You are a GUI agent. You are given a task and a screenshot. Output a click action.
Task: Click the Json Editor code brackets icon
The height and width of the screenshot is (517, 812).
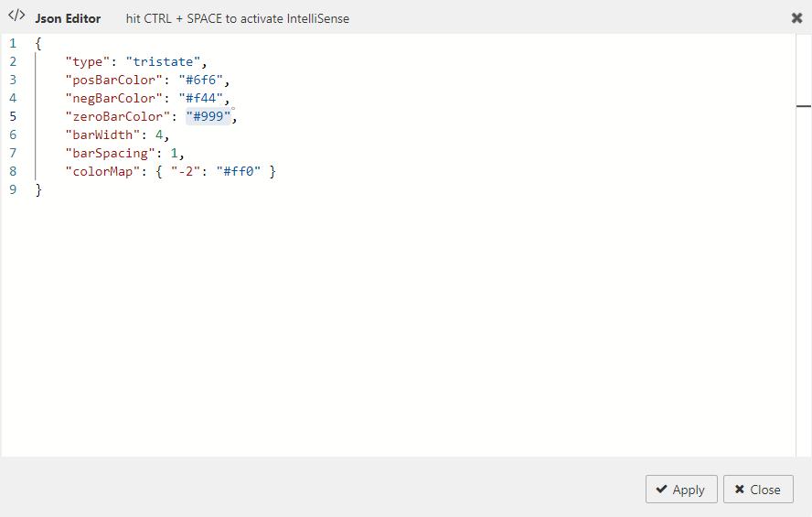[16, 16]
